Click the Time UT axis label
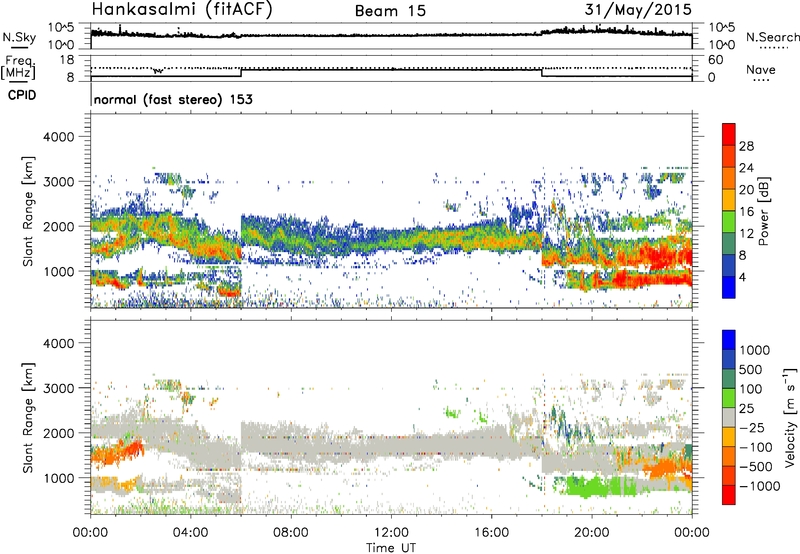This screenshot has height=554, width=800. click(x=391, y=548)
